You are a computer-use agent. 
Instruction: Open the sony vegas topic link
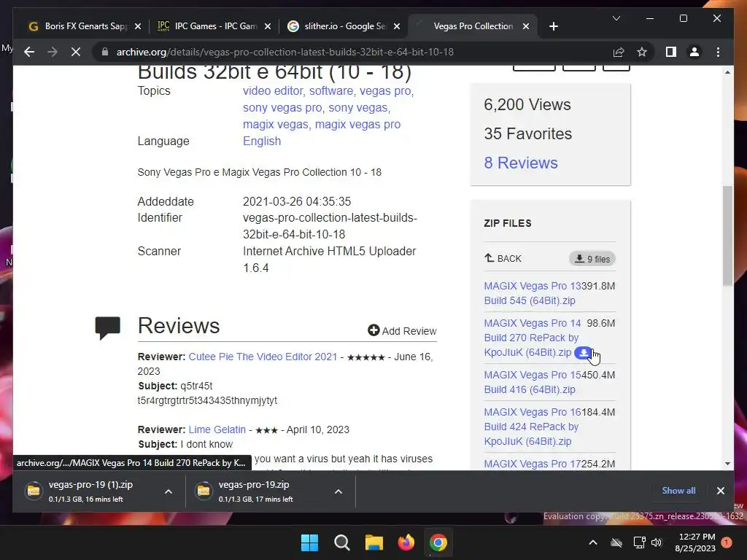357,108
